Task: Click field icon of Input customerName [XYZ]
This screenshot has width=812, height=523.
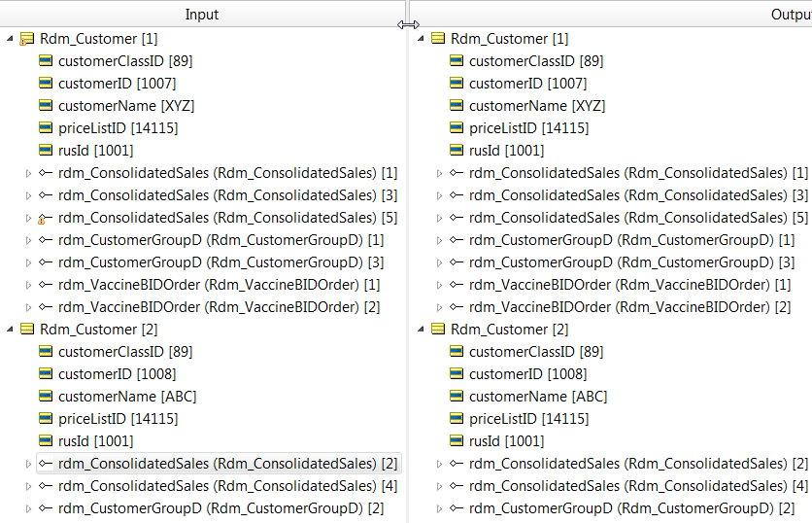Action: (46, 105)
